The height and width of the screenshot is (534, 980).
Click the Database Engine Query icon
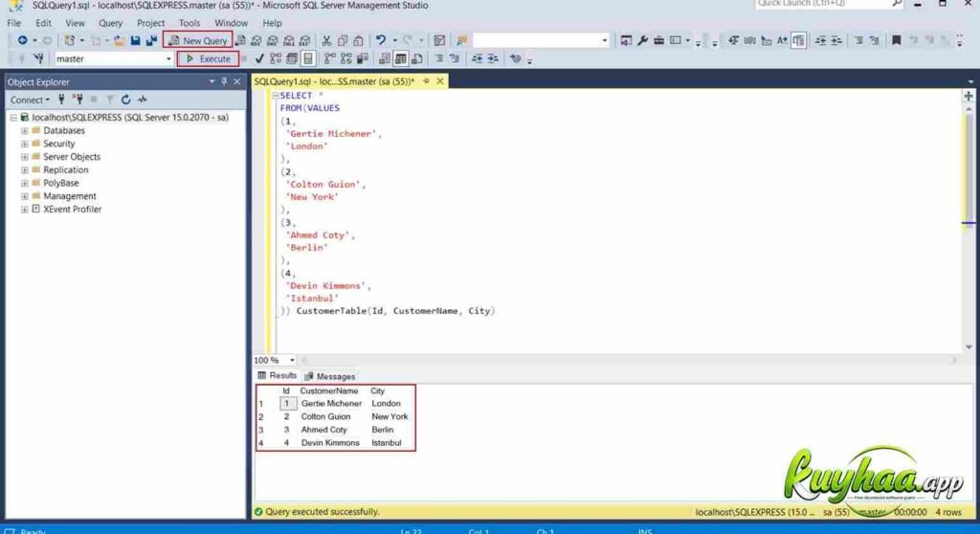pos(240,40)
